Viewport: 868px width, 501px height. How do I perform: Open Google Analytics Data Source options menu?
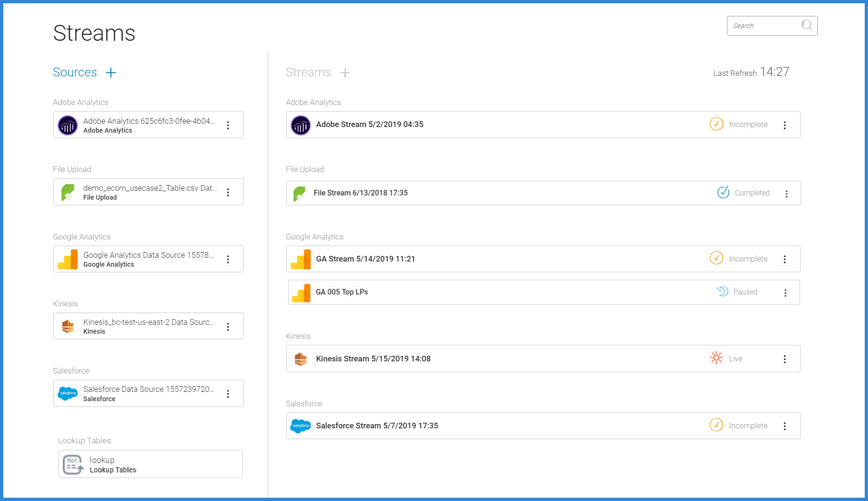tap(228, 259)
